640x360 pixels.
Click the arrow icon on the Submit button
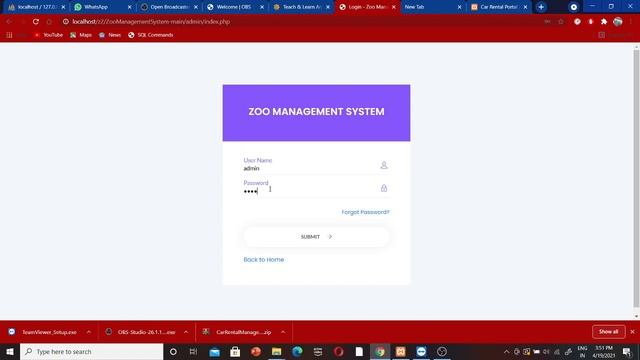[x=330, y=237]
